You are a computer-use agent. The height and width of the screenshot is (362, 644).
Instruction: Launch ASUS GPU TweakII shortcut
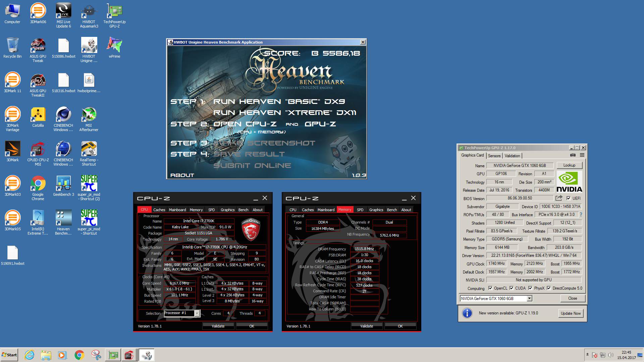pos(38,84)
